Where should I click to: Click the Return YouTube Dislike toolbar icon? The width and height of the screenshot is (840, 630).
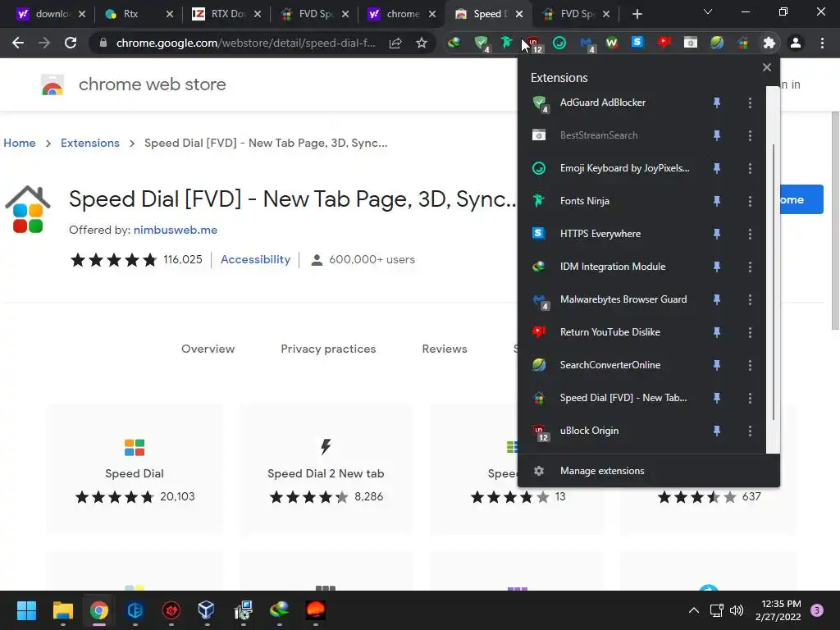664,43
